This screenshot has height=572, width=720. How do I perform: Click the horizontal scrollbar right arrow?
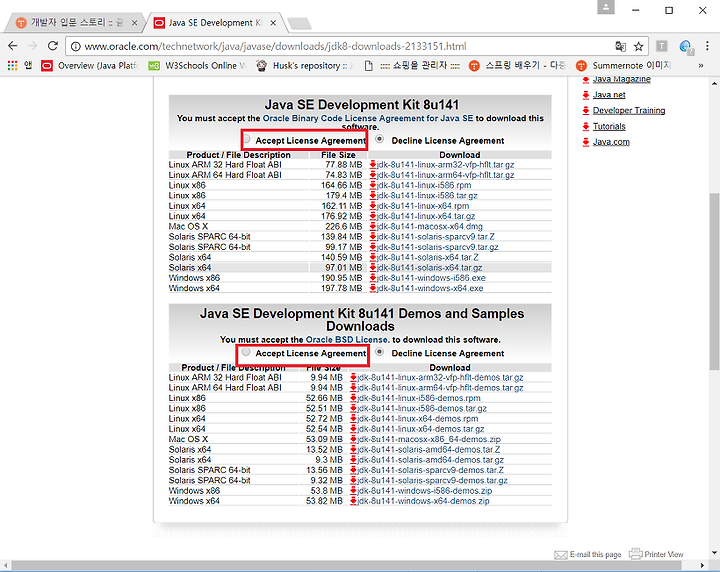pyautogui.click(x=702, y=565)
